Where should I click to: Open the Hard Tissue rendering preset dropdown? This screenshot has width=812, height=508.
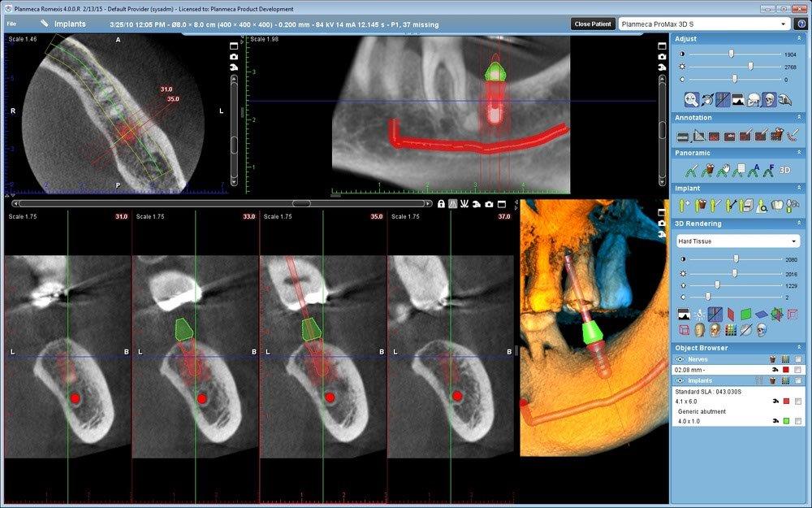pos(737,241)
